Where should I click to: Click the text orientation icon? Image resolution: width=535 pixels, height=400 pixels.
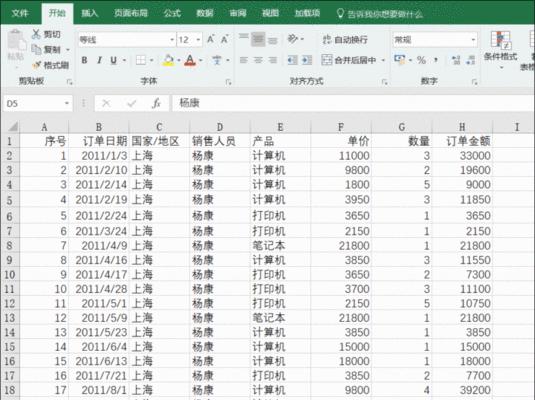point(293,39)
